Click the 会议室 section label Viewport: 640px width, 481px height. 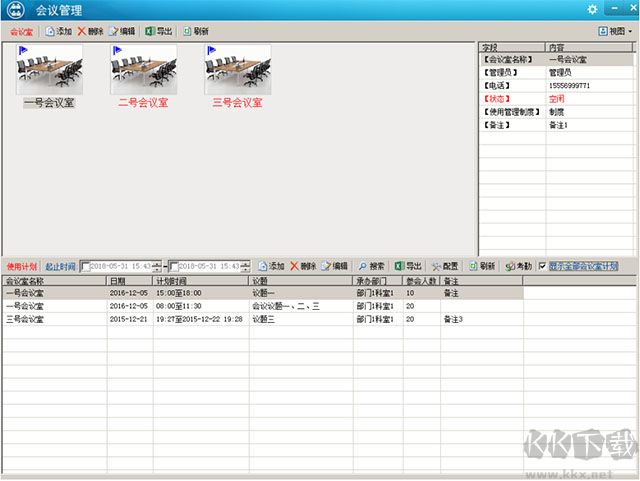22,32
